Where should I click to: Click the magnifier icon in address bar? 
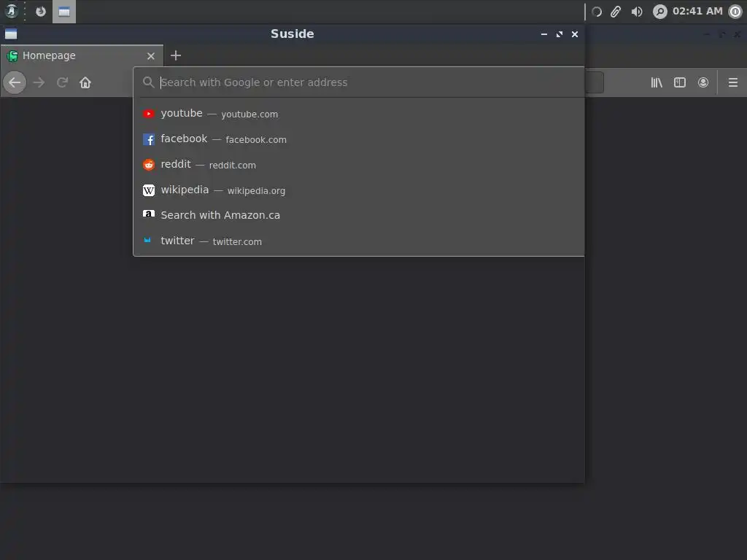149,82
